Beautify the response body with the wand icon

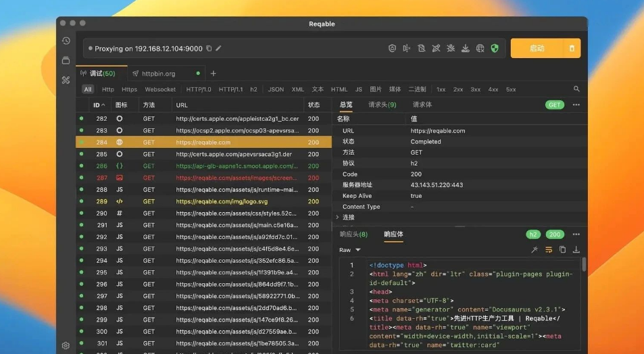535,250
